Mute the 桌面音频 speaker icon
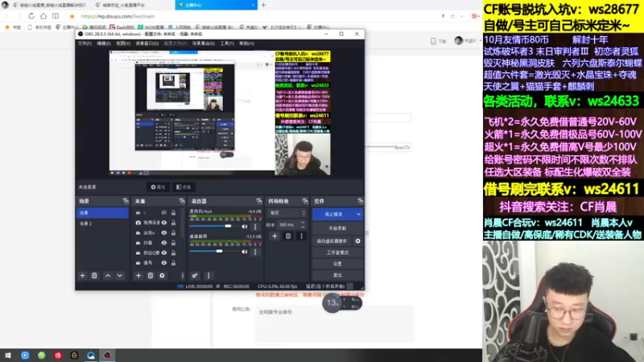Viewport: 644px width, 362px height. point(245,252)
